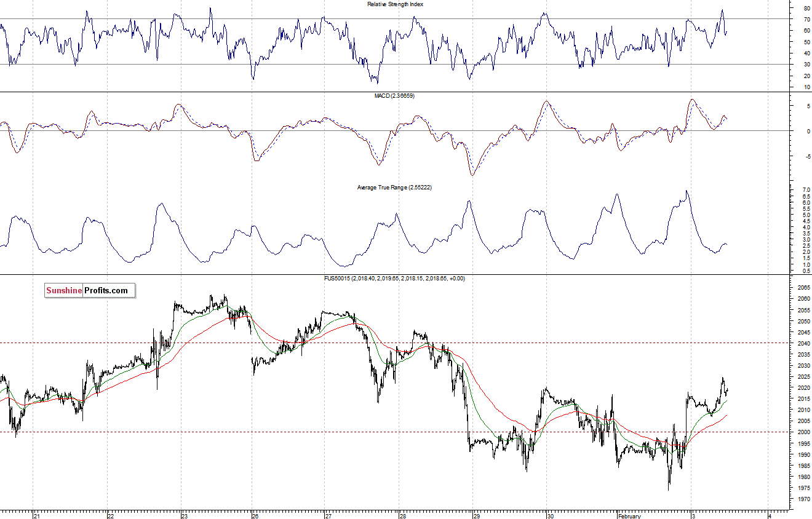
Task: Click the 28 date axis label
Action: 402,516
